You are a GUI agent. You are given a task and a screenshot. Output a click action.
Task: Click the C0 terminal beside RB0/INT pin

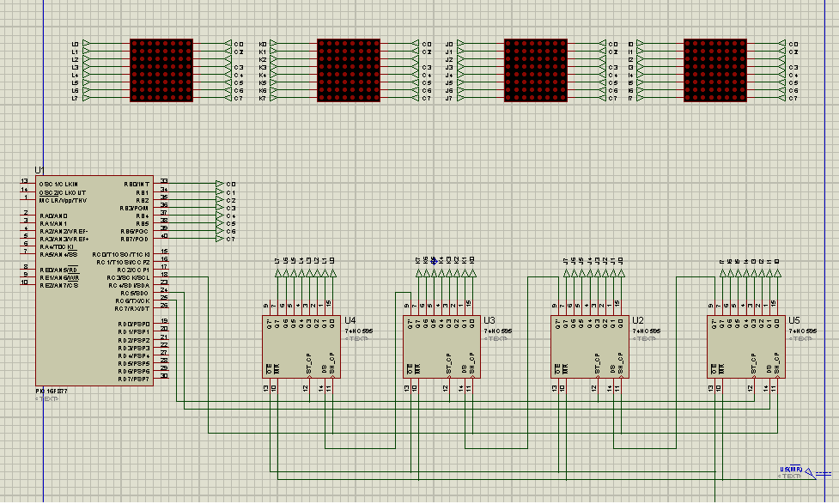219,184
